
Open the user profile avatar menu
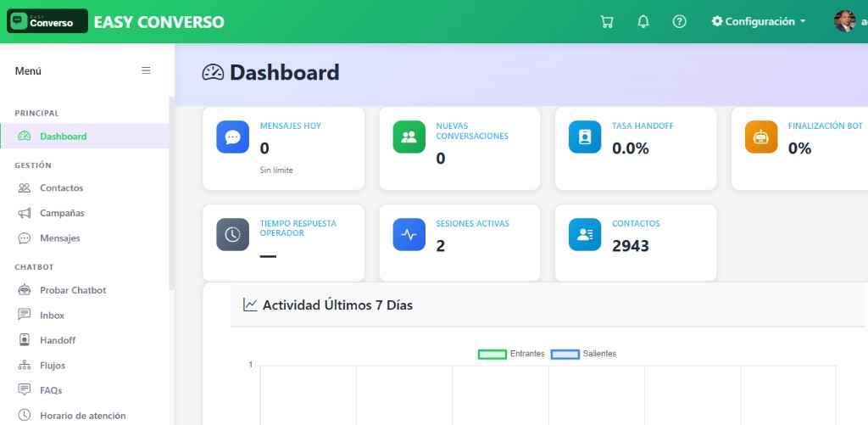click(845, 21)
